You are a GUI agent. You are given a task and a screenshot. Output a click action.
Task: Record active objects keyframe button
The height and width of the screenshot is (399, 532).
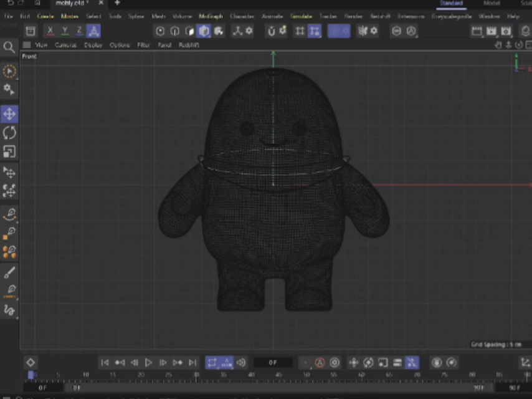click(x=305, y=363)
